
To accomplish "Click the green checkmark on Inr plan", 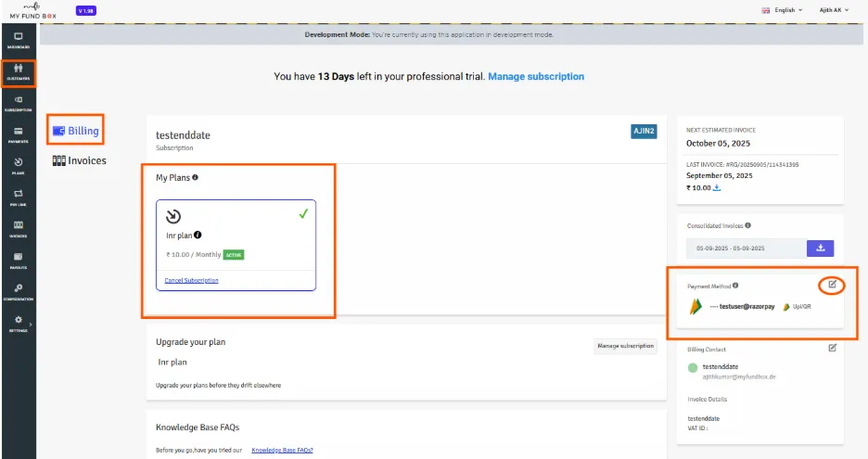I will (303, 213).
